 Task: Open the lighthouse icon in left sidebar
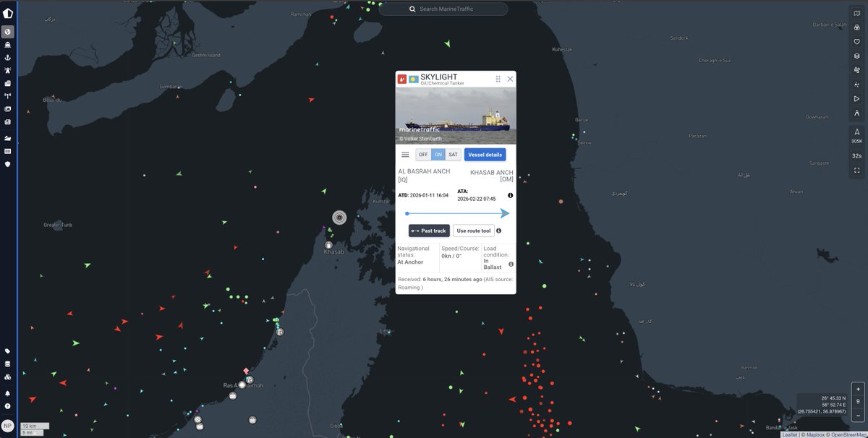8,70
